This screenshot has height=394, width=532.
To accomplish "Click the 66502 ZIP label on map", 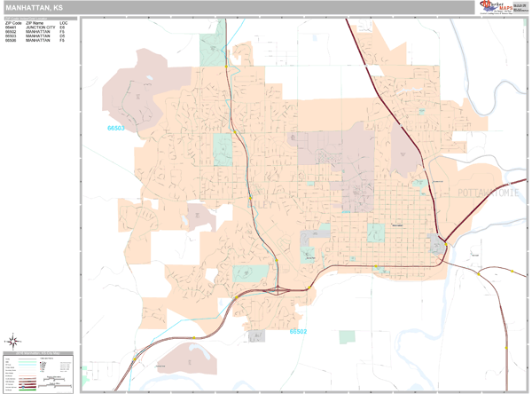I will (x=298, y=331).
